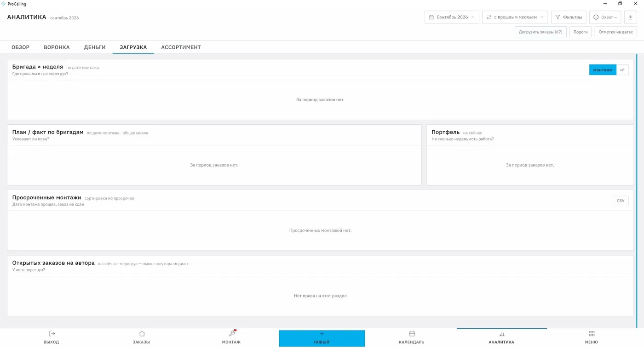Viewport: 644px width, 348px height.
Task: Switch to the Обзор tab
Action: (x=21, y=47)
